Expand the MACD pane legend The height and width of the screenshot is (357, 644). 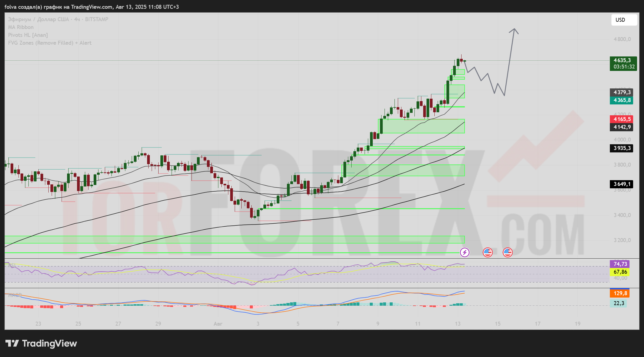14,295
